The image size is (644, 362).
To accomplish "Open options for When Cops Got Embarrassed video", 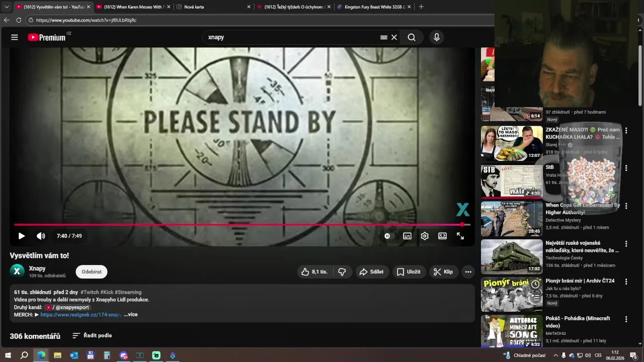I will (x=626, y=206).
